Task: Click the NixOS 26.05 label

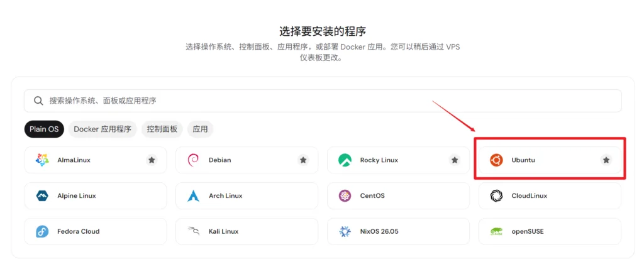Action: (x=379, y=231)
